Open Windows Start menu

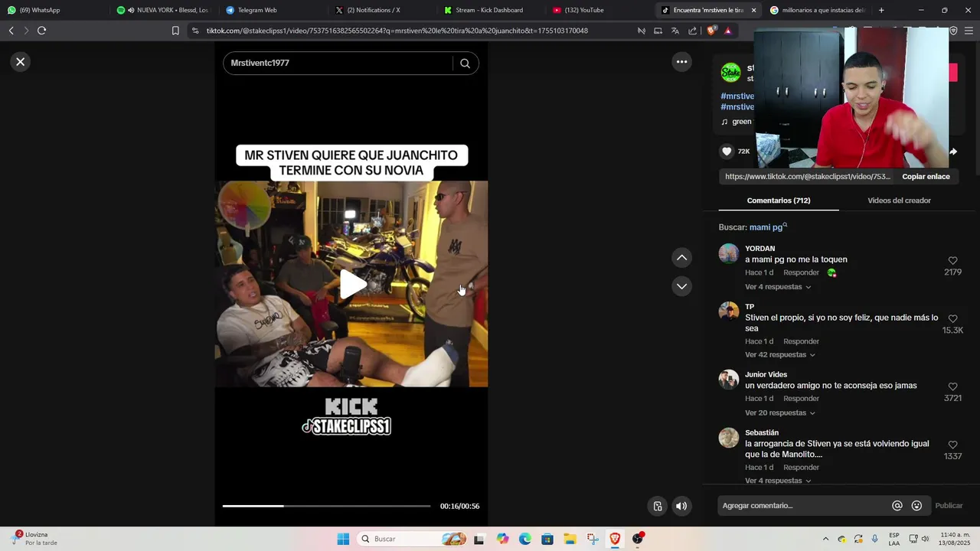343,539
